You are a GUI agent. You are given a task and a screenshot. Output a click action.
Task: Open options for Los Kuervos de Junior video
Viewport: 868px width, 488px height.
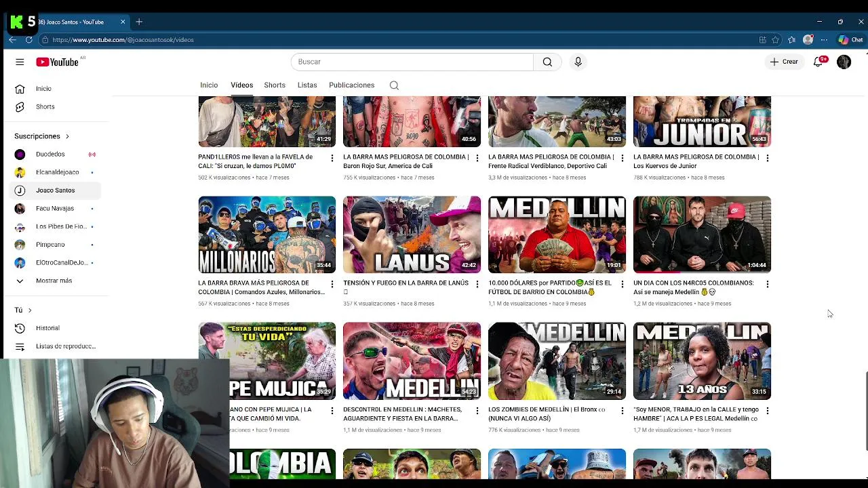coord(767,158)
